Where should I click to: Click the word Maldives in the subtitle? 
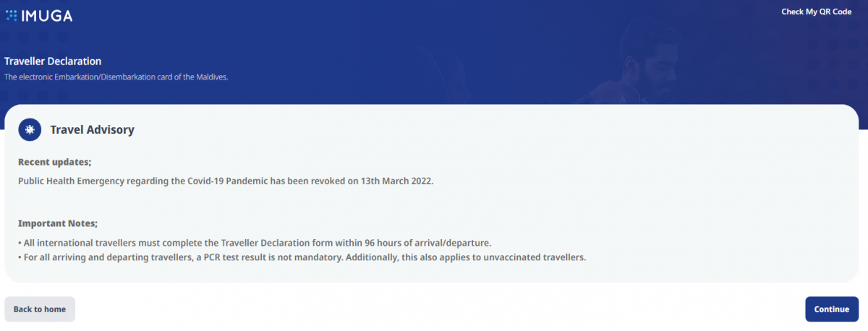[211, 77]
